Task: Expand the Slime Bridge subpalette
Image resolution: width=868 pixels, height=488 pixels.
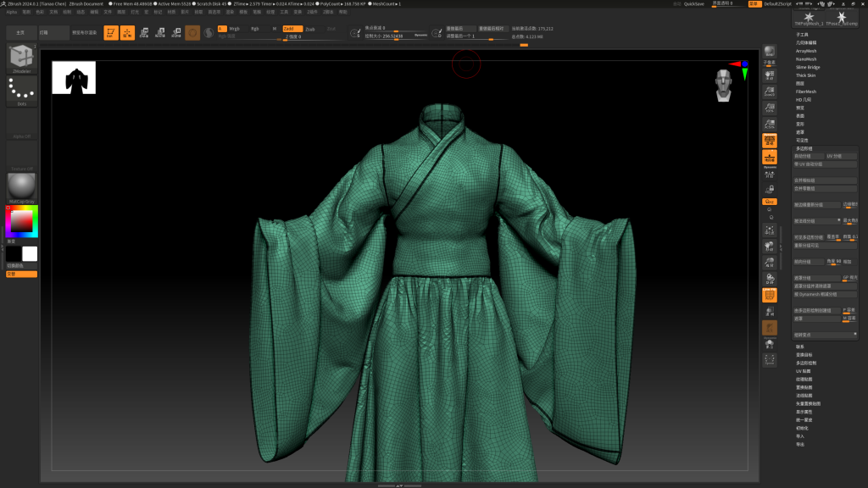Action: coord(808,67)
